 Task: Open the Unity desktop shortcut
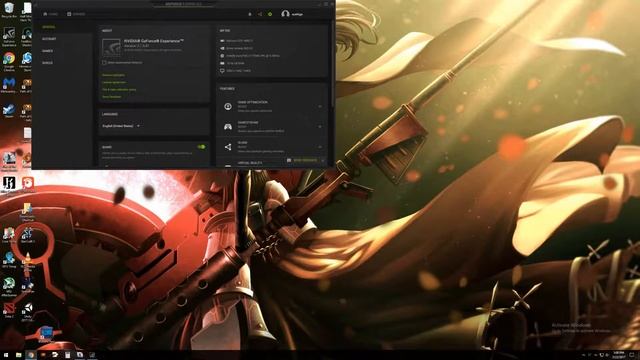click(27, 311)
